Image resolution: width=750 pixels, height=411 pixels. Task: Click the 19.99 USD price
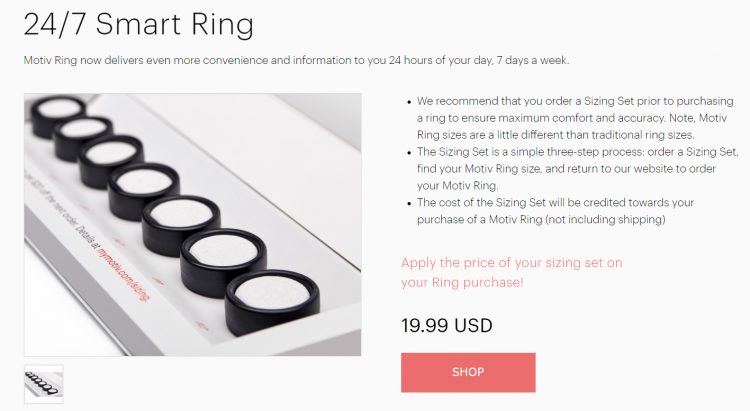pyautogui.click(x=447, y=325)
